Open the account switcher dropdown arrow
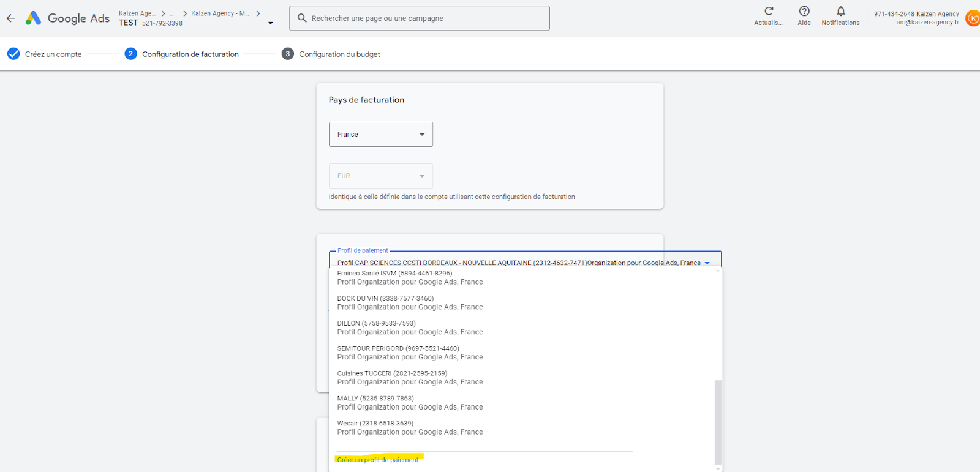The image size is (980, 472). (271, 23)
